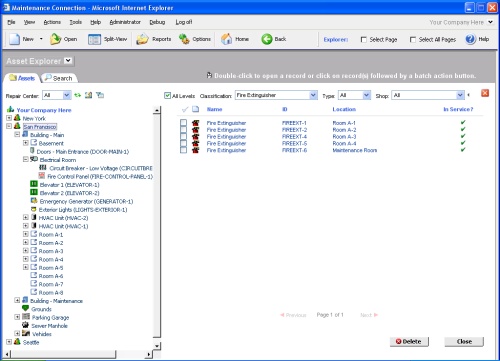Open the Classification dropdown showing Fire Extinguisher
500x361 pixels.
tap(313, 95)
